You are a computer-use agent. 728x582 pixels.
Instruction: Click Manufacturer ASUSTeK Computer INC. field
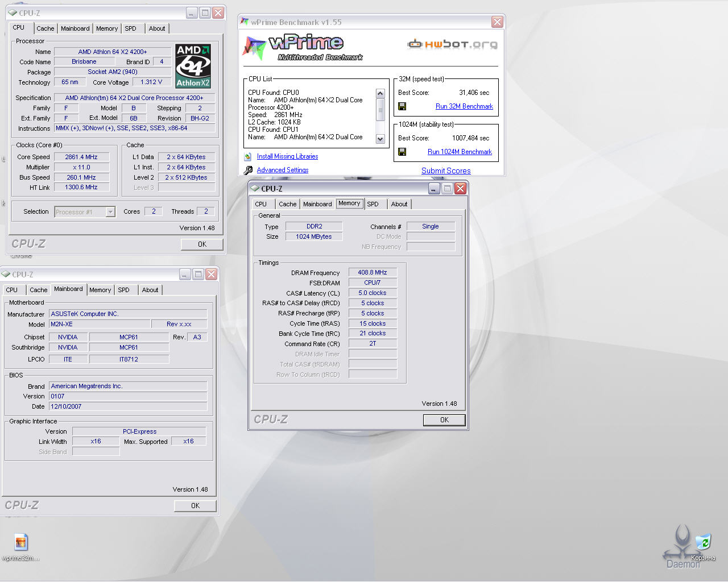click(x=128, y=314)
